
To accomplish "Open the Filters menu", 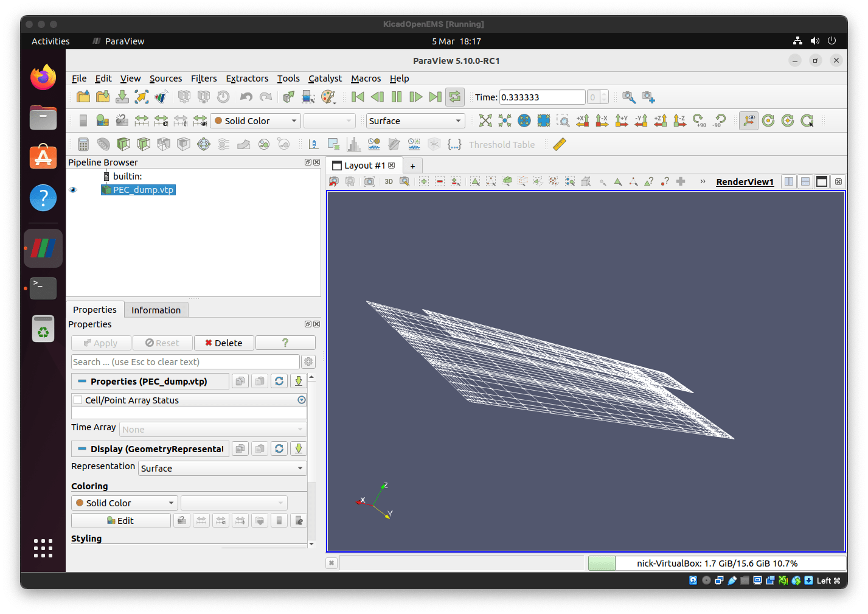I will pyautogui.click(x=204, y=78).
